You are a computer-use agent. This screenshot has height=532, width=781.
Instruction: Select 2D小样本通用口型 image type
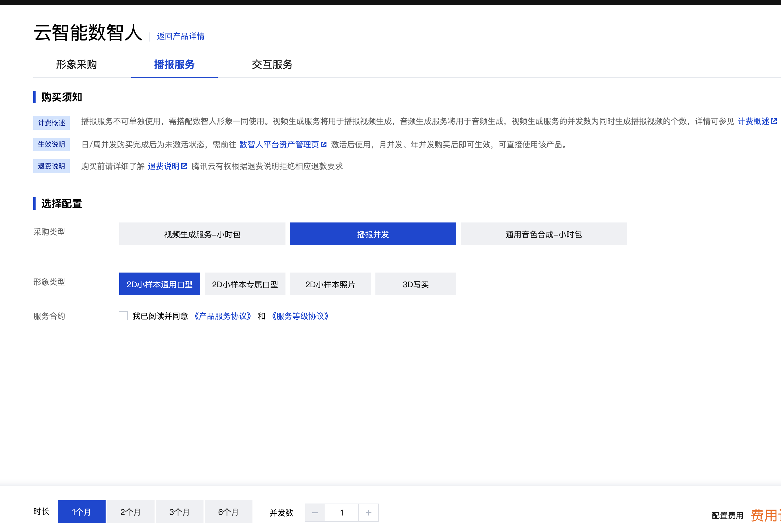159,284
